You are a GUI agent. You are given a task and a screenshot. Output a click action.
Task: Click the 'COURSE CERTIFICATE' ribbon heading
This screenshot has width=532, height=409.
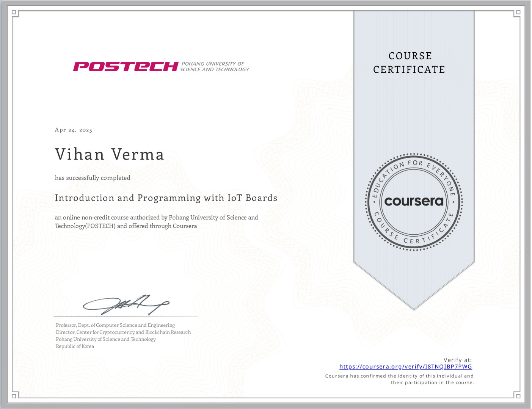point(410,63)
